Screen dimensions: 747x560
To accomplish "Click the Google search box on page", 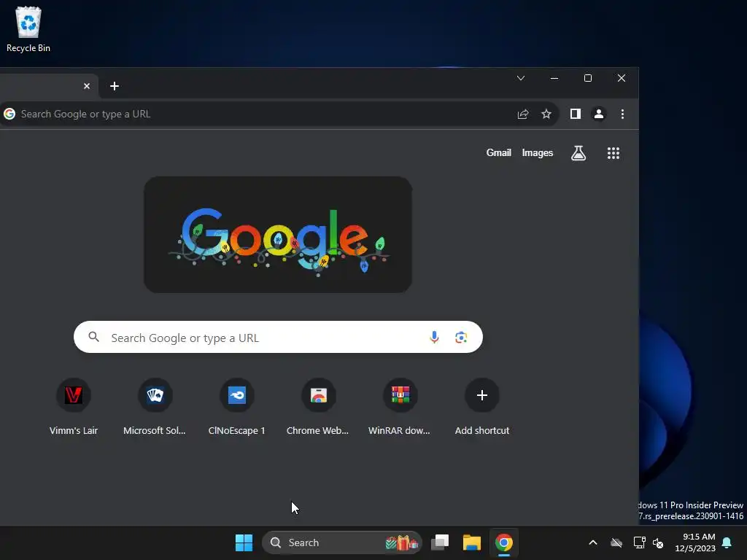I will coord(278,337).
